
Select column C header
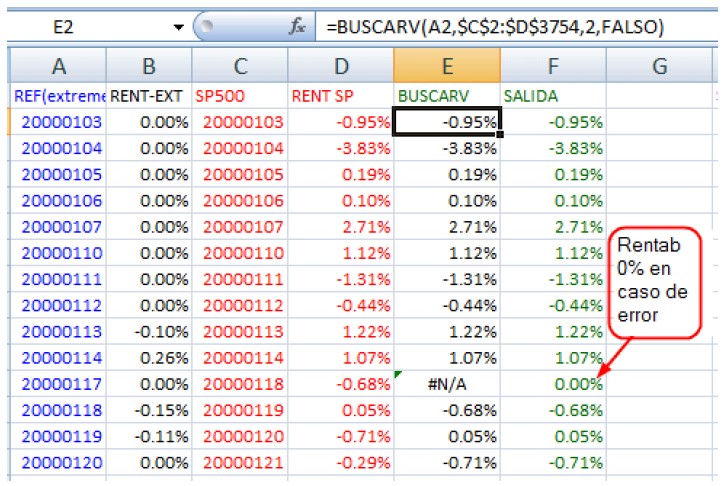click(240, 66)
